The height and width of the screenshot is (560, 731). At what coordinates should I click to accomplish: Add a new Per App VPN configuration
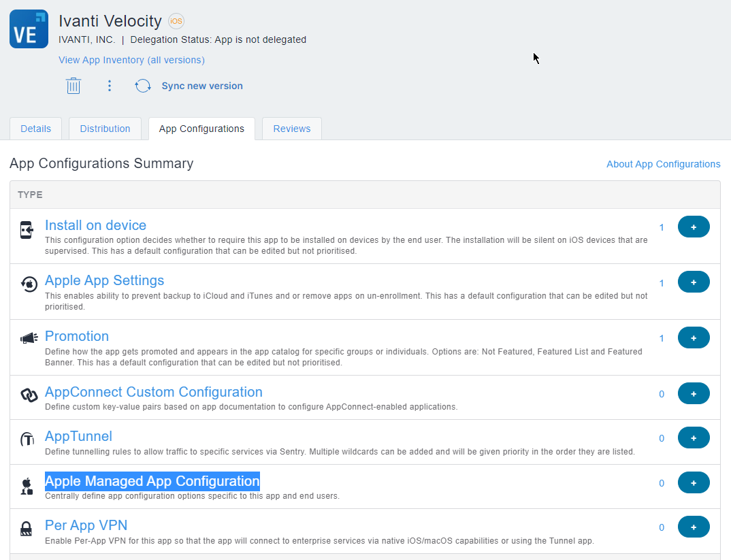click(x=694, y=527)
